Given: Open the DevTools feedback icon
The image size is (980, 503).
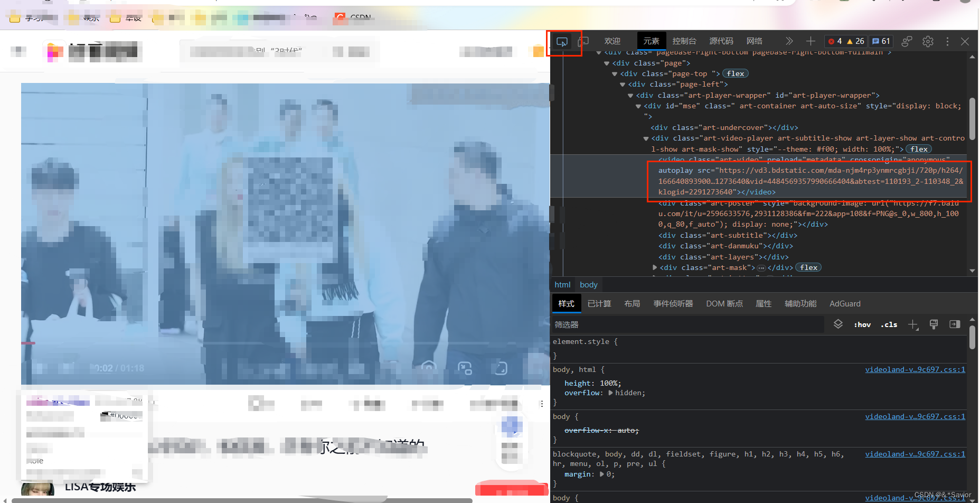Looking at the screenshot, I should click(x=907, y=41).
